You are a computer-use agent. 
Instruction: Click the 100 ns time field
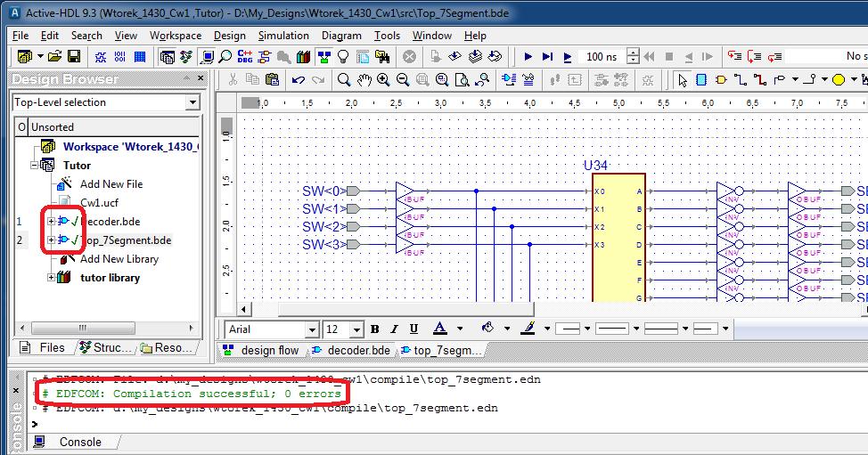[602, 56]
